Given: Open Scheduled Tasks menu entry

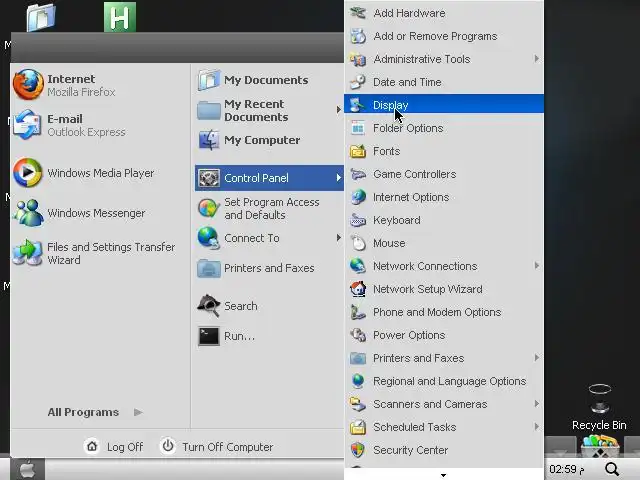Looking at the screenshot, I should pyautogui.click(x=444, y=427).
